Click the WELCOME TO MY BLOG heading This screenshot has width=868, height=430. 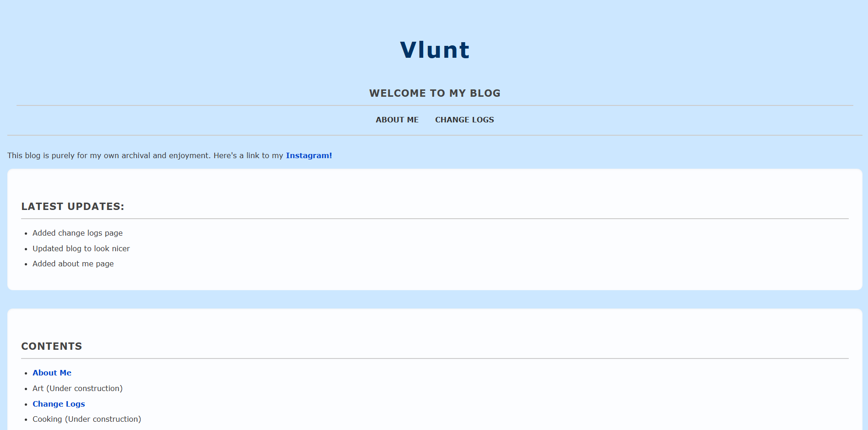click(x=435, y=93)
